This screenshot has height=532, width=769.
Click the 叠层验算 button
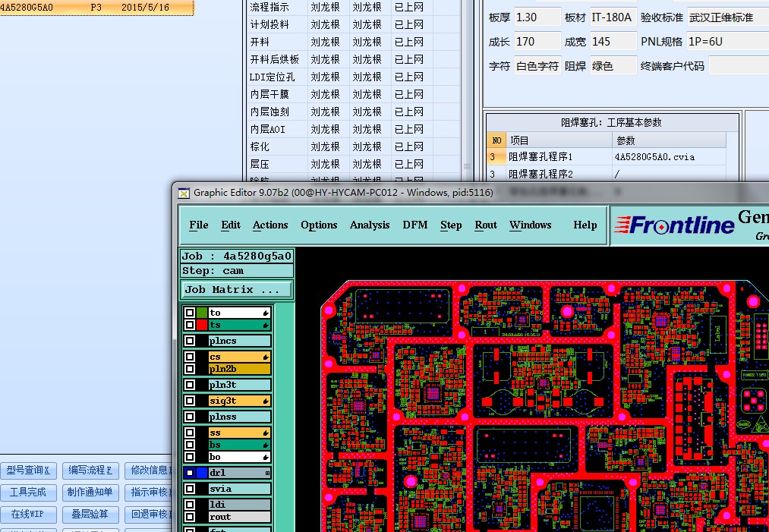(90, 515)
